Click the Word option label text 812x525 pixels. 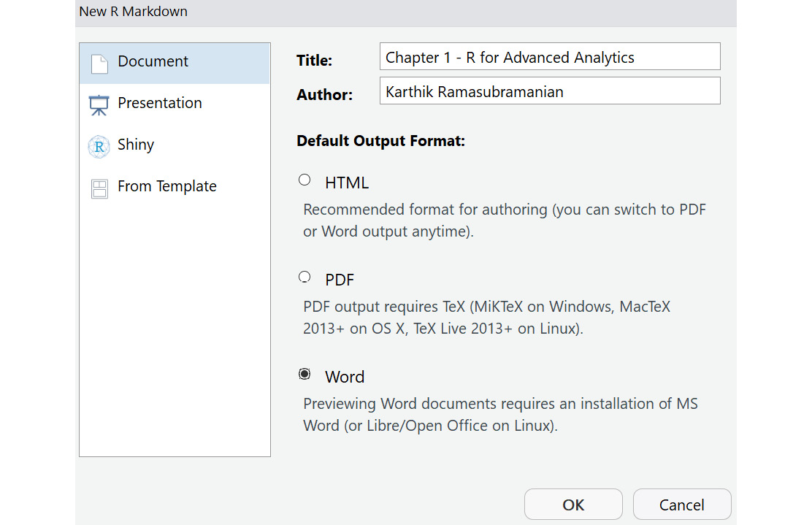coord(345,377)
